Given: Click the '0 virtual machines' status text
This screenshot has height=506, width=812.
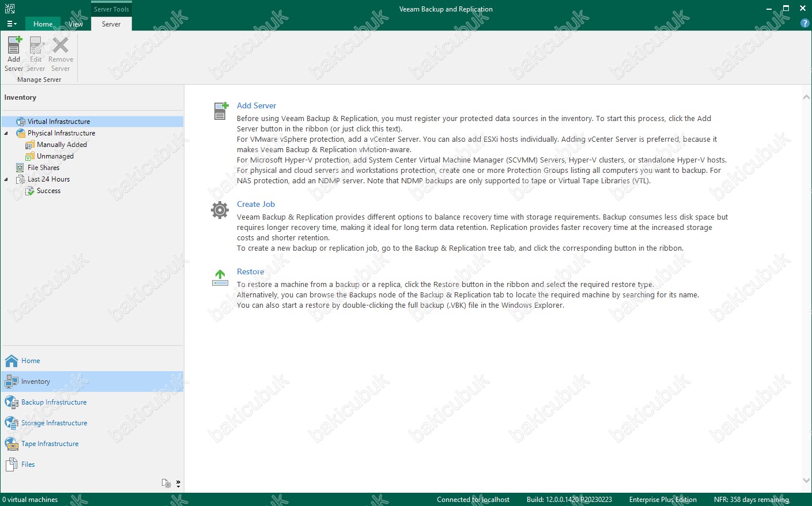Looking at the screenshot, I should [30, 500].
